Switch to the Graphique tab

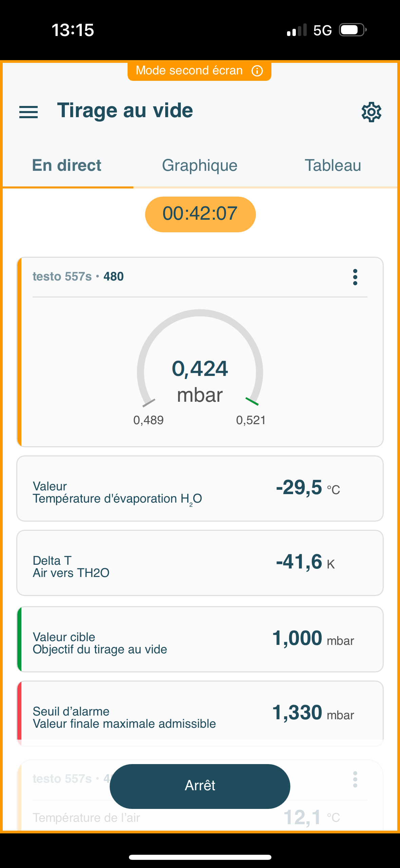click(x=199, y=166)
